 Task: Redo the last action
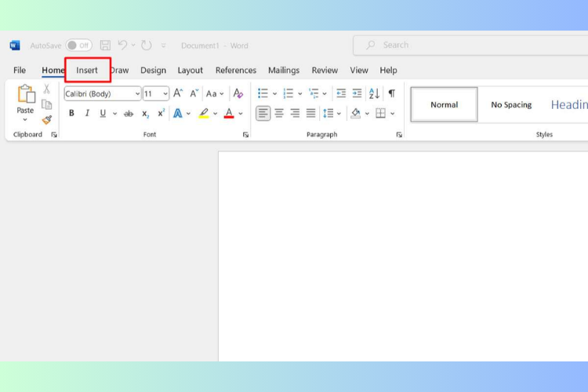(x=147, y=45)
